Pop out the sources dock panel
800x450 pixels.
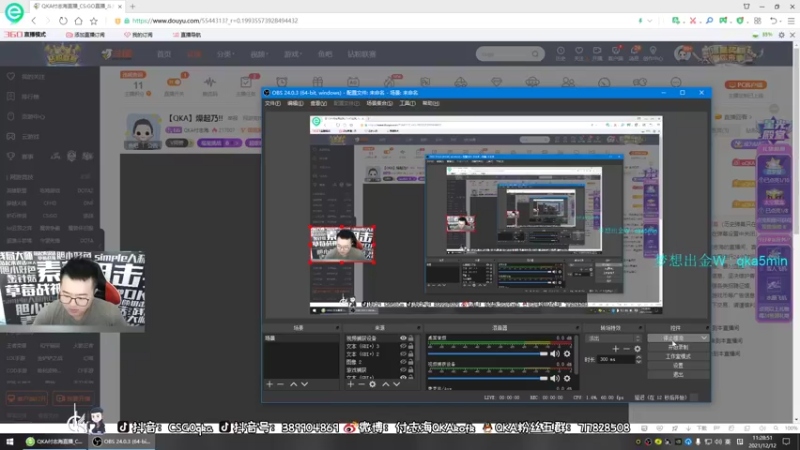click(418, 328)
